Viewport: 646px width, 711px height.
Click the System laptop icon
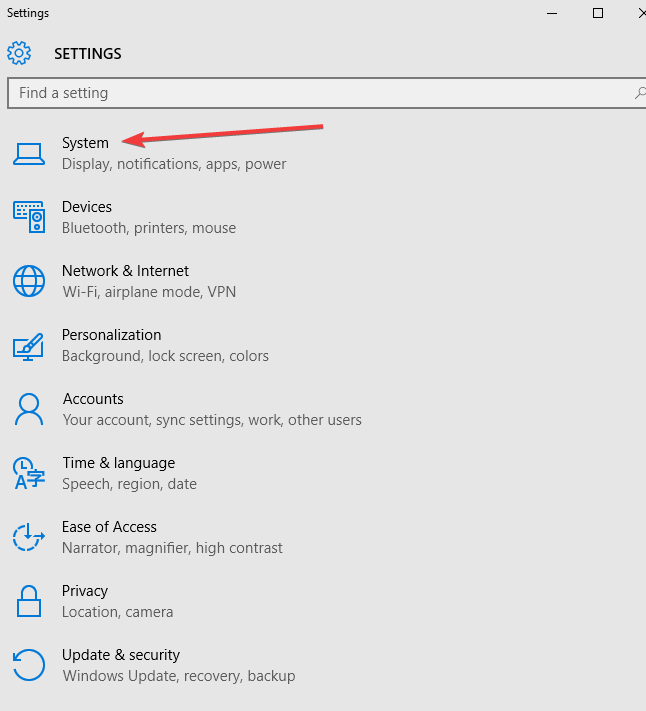click(x=29, y=154)
